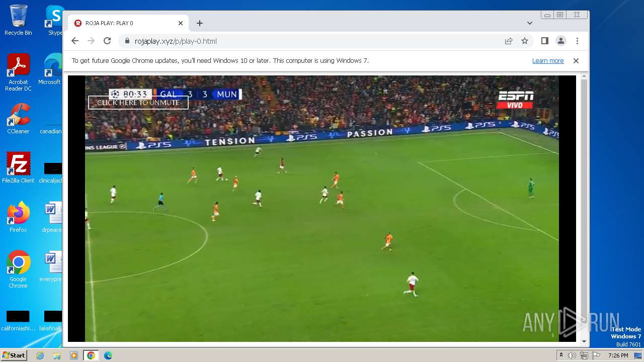Open Acrobat Reader DC shortcut
Viewport: 644px width, 362px height.
[x=18, y=72]
